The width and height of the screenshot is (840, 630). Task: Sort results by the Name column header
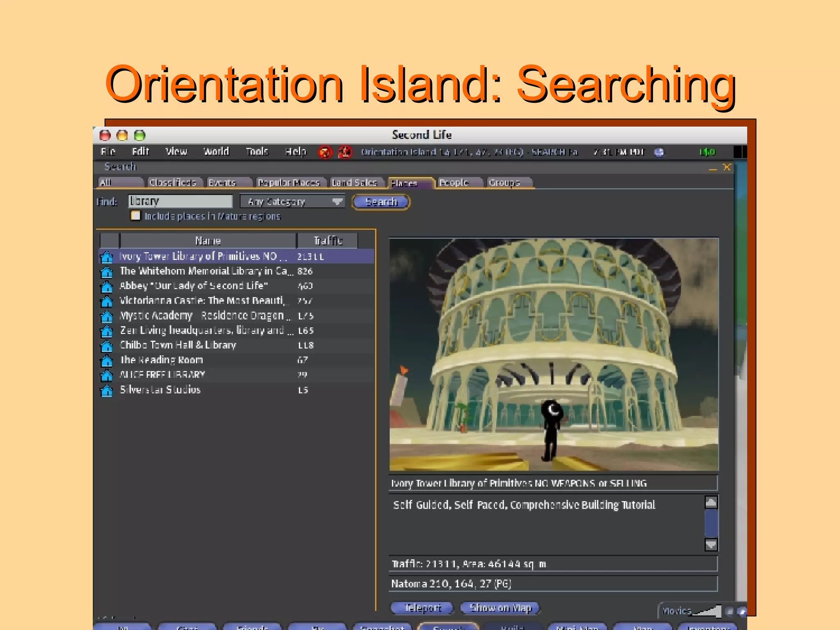click(x=208, y=241)
